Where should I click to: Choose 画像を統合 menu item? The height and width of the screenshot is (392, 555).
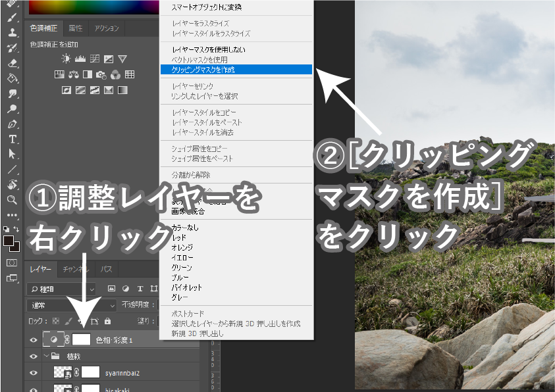click(x=236, y=211)
